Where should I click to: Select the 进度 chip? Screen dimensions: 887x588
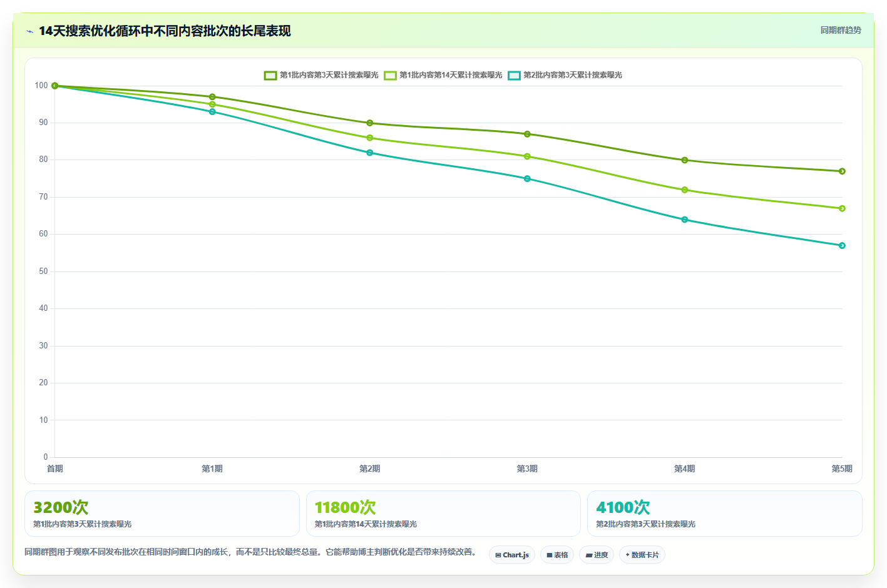pyautogui.click(x=597, y=555)
